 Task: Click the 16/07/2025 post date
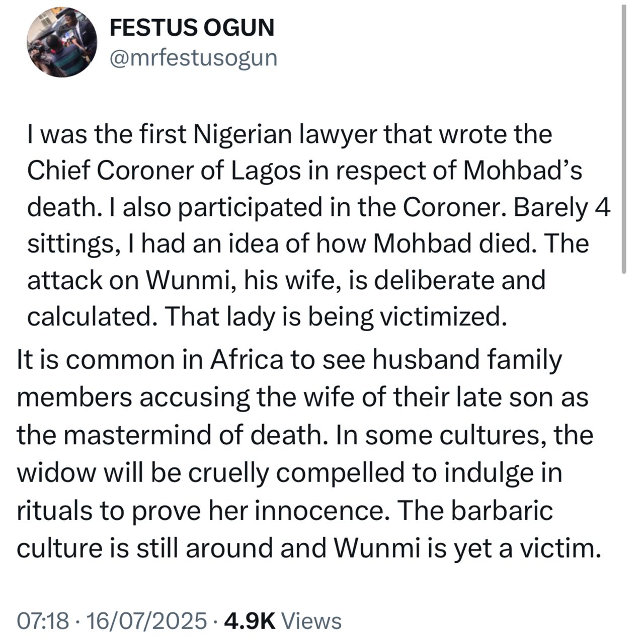tap(146, 620)
